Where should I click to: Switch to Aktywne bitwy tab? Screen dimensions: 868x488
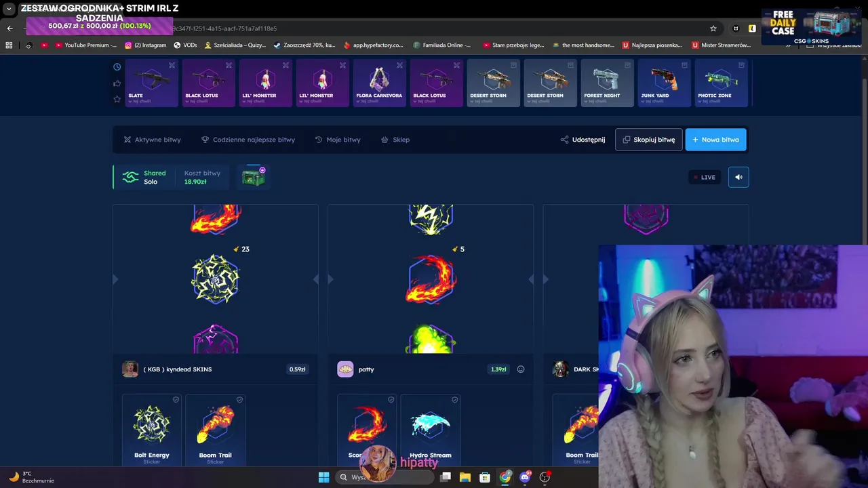pos(153,140)
